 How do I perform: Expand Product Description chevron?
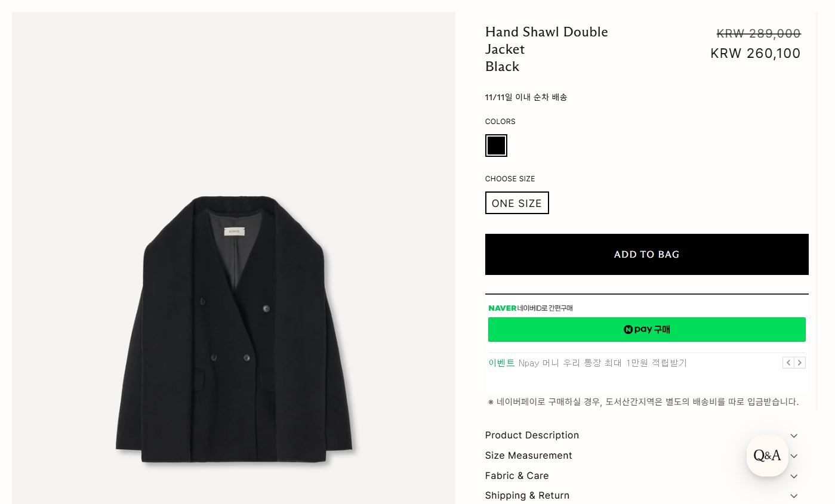(794, 436)
